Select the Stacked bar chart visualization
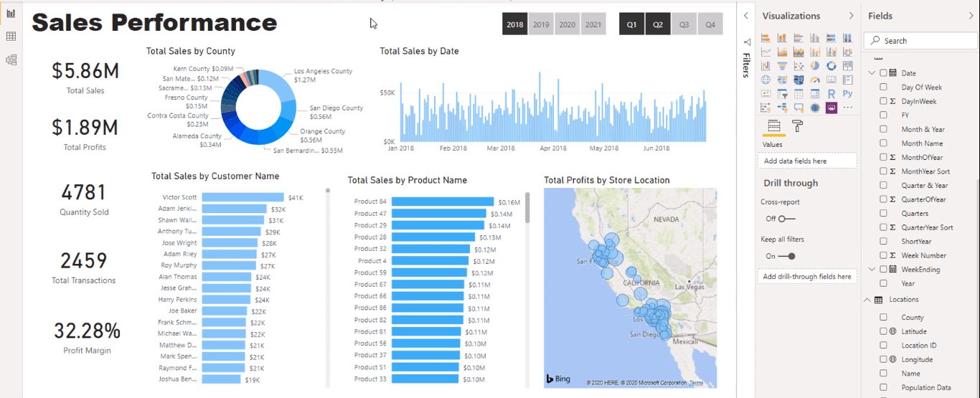The width and height of the screenshot is (980, 398). coord(765,38)
